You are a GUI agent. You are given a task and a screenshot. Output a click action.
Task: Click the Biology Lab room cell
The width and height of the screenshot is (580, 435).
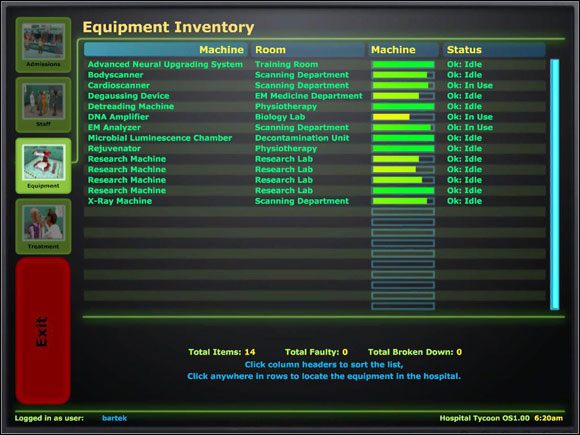pyautogui.click(x=280, y=117)
